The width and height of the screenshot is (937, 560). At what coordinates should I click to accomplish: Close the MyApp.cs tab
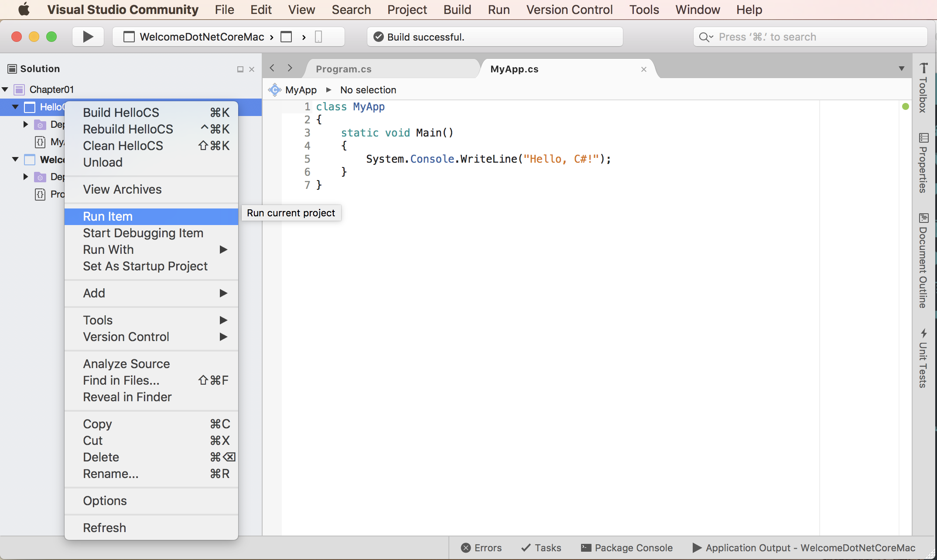point(644,69)
